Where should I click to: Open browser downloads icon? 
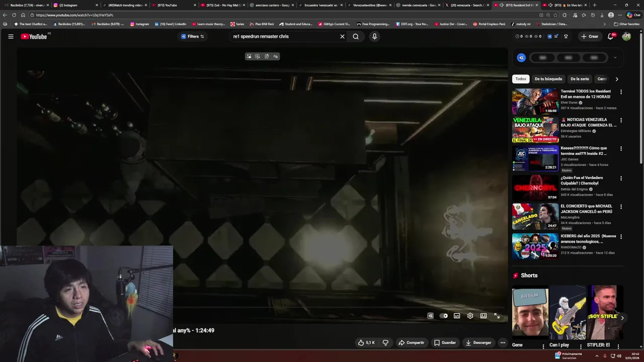tap(602, 15)
